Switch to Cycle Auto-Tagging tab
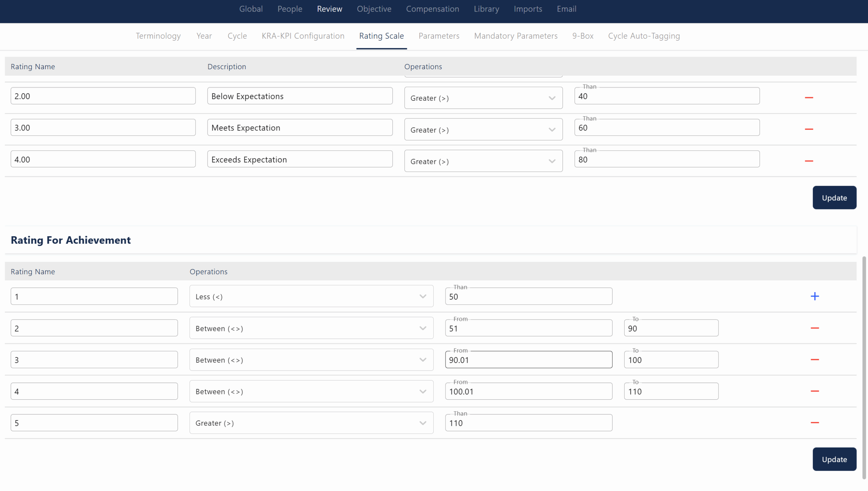The width and height of the screenshot is (868, 491). click(x=644, y=36)
